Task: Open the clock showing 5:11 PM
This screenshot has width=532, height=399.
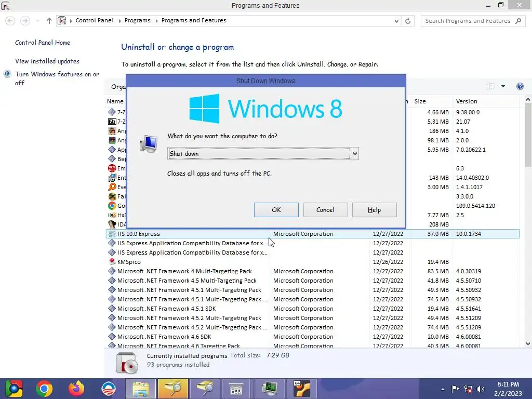Action: [508, 389]
